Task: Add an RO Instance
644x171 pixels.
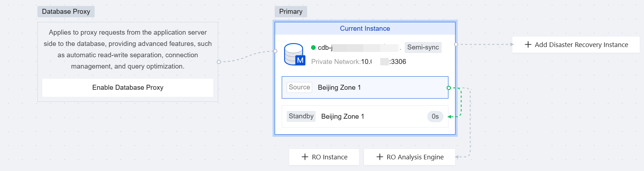Action: click(324, 157)
